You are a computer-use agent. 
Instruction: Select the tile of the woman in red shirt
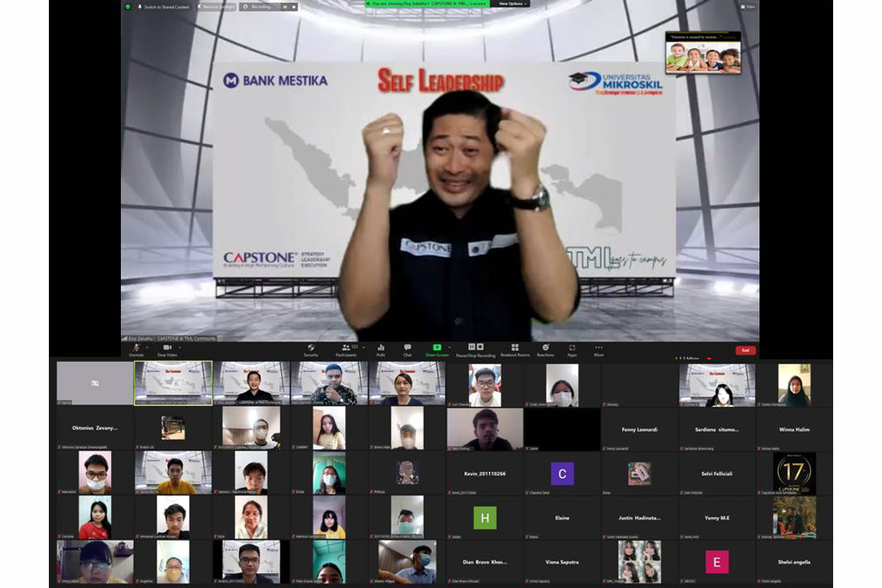click(95, 518)
